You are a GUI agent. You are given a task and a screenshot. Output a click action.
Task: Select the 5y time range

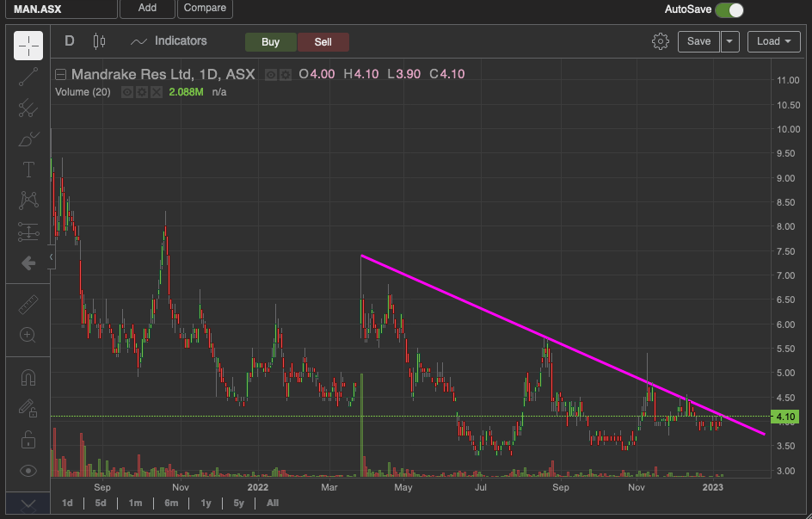point(238,503)
